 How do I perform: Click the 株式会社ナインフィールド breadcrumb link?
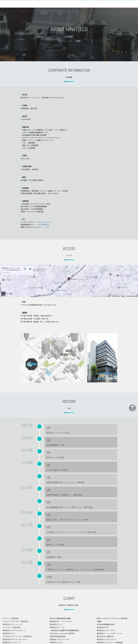[65, 41]
